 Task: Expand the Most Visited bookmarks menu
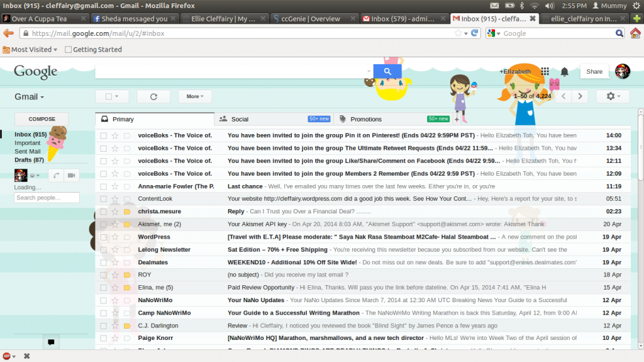[x=30, y=49]
